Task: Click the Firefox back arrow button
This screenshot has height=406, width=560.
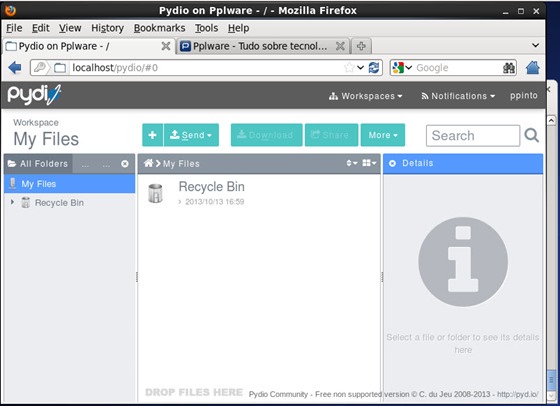Action: (x=15, y=67)
